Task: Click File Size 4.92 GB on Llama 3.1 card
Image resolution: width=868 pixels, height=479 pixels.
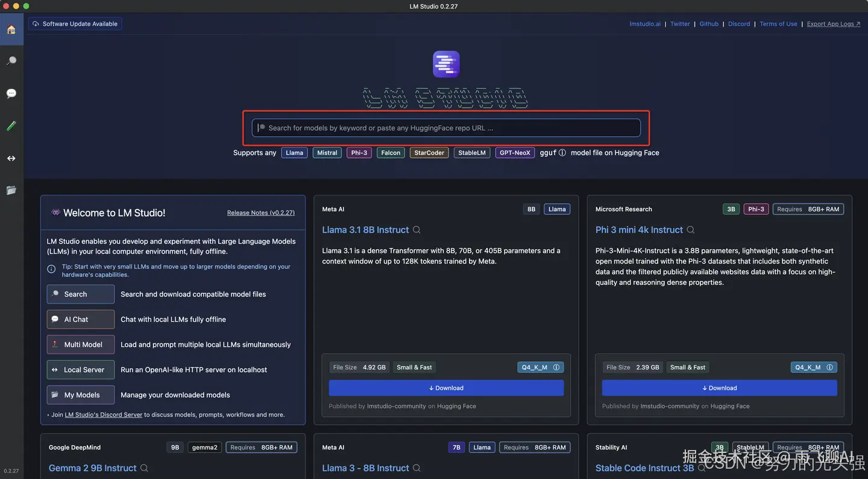Action: point(359,367)
